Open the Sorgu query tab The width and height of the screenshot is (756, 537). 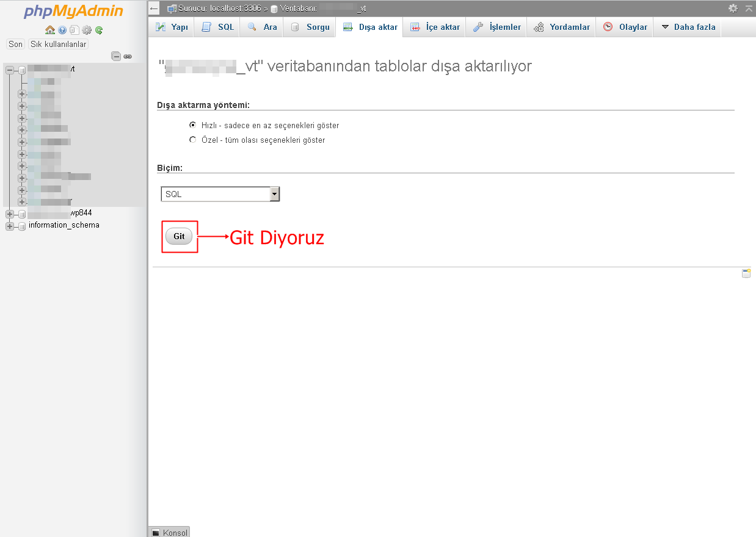tap(310, 27)
